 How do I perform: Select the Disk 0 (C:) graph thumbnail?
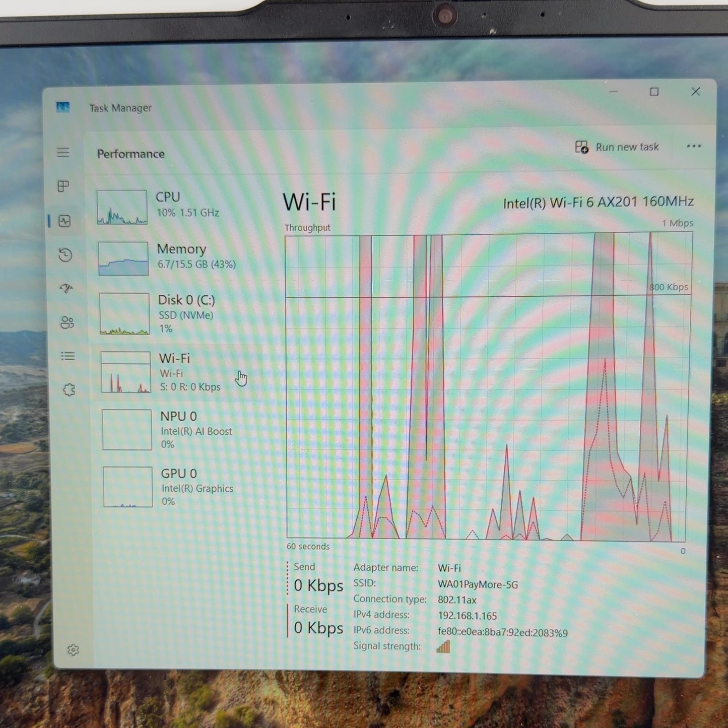(x=124, y=314)
